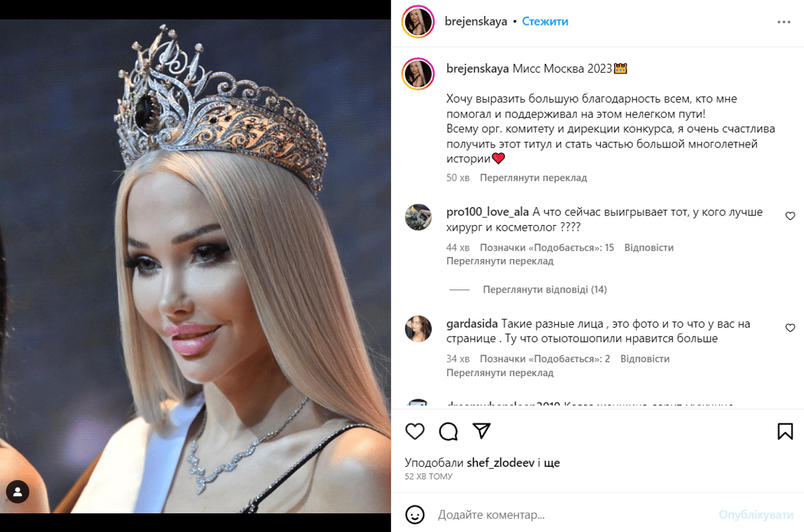
Task: Save post with bookmark icon
Action: 785,432
